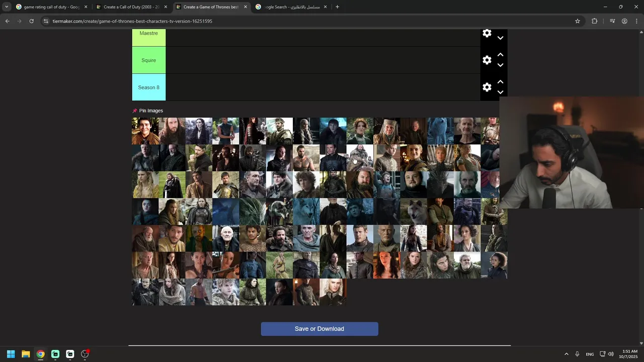This screenshot has width=644, height=362.
Task: Click the tiermaker.com address bar URL
Action: pos(132,21)
